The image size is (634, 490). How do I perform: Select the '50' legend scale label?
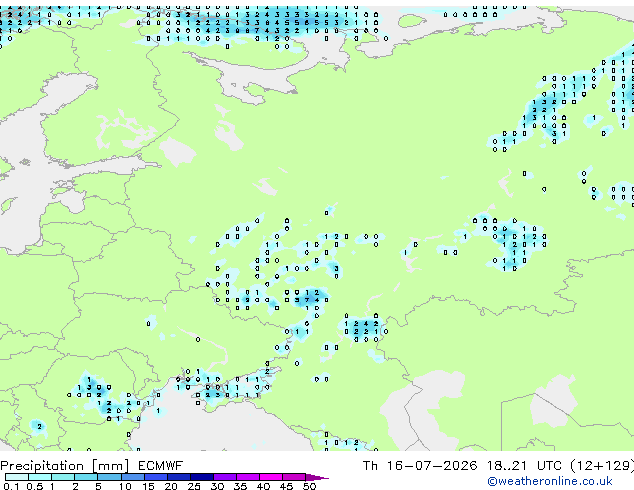pyautogui.click(x=310, y=486)
